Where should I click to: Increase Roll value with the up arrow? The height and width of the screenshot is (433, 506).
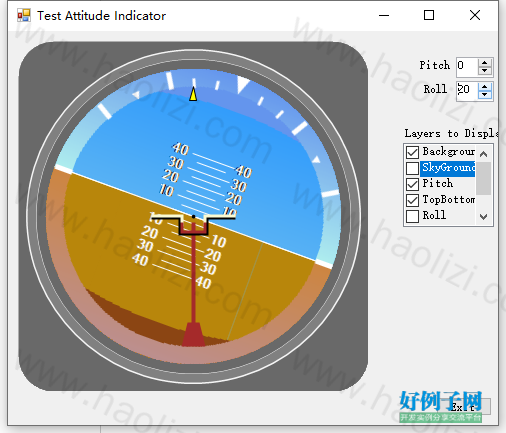click(484, 87)
